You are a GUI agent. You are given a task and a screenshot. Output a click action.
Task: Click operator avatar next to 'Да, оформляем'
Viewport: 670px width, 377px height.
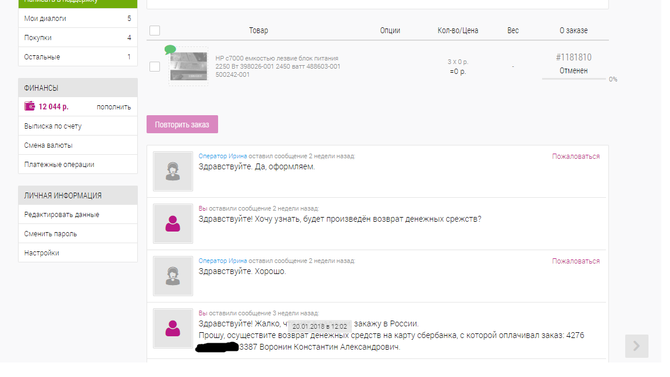pos(173,171)
